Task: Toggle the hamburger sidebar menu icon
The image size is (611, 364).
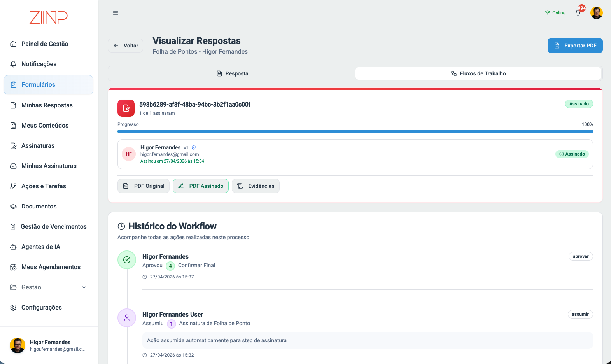Action: click(116, 13)
